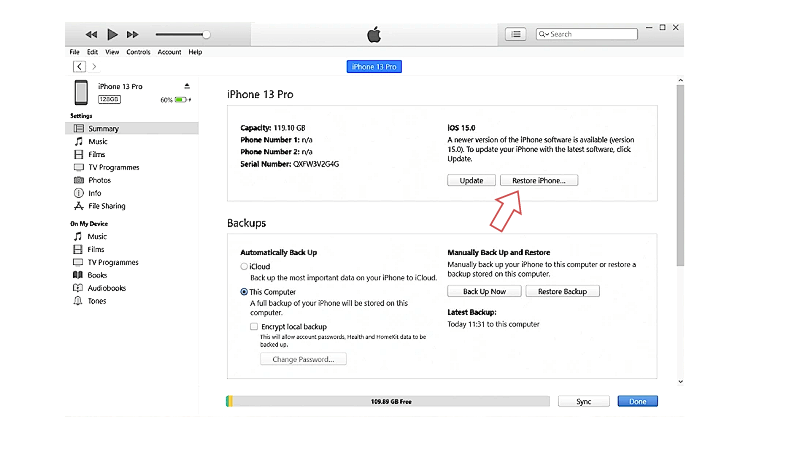Select Photos with the camera icon in Settings

point(97,180)
